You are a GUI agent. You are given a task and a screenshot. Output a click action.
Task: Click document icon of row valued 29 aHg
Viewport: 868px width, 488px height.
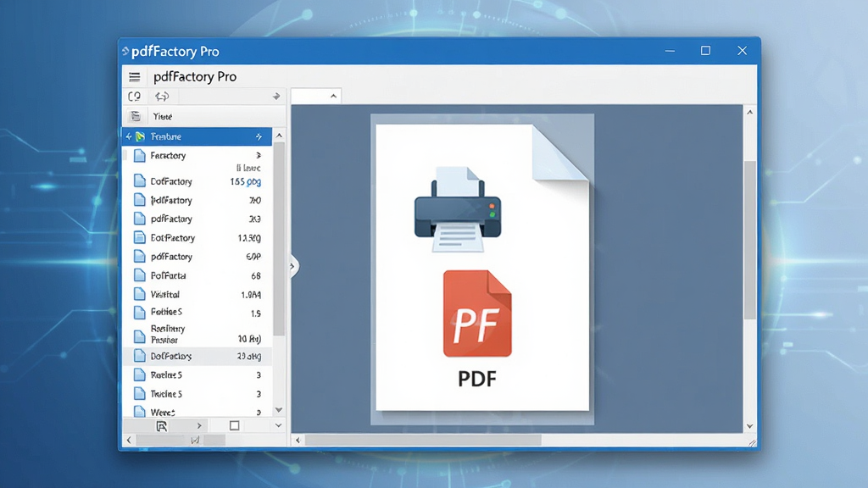tap(140, 356)
